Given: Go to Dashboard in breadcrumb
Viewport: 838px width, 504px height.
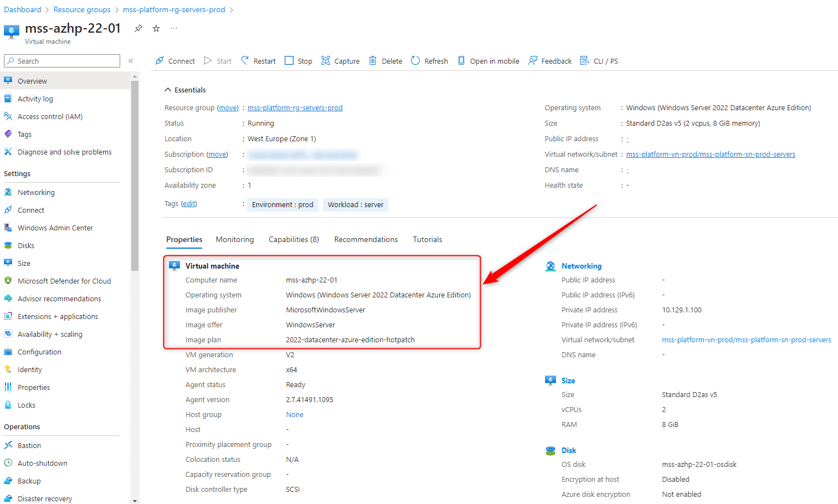Looking at the screenshot, I should click(23, 9).
